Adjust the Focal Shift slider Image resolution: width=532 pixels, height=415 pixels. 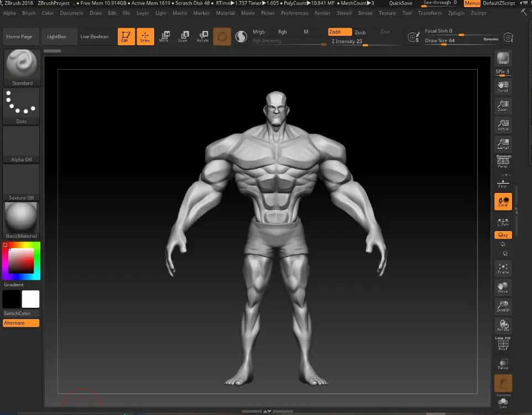click(x=461, y=31)
